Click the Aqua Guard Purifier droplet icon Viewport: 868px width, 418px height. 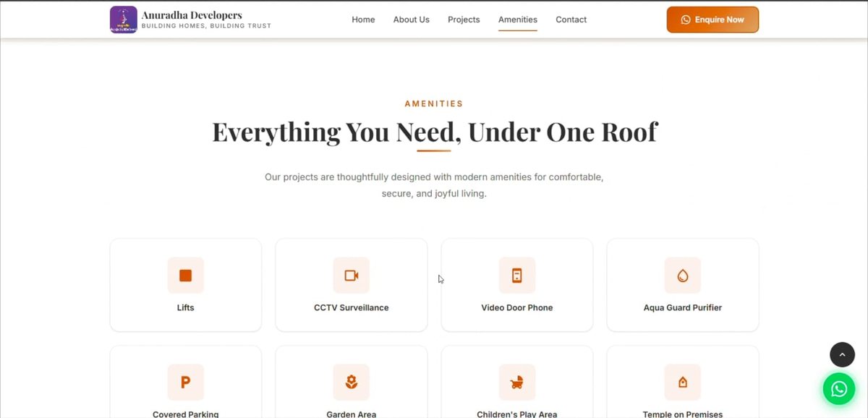683,276
